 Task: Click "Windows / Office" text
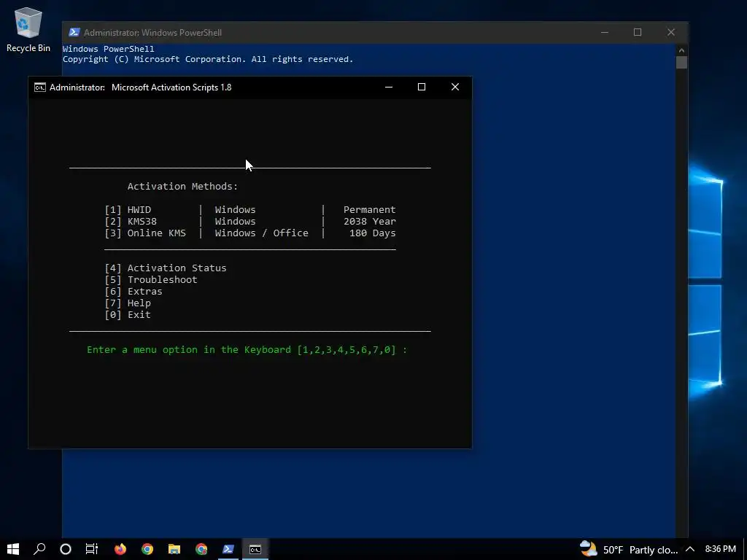(262, 233)
